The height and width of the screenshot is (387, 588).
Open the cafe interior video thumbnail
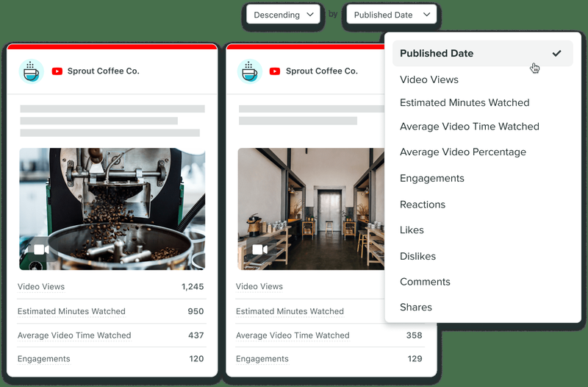pos(311,209)
